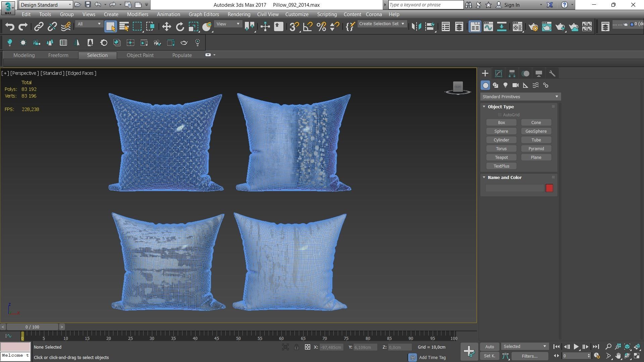Toggle Auto Key animation mode
The width and height of the screenshot is (644, 362).
(x=489, y=347)
